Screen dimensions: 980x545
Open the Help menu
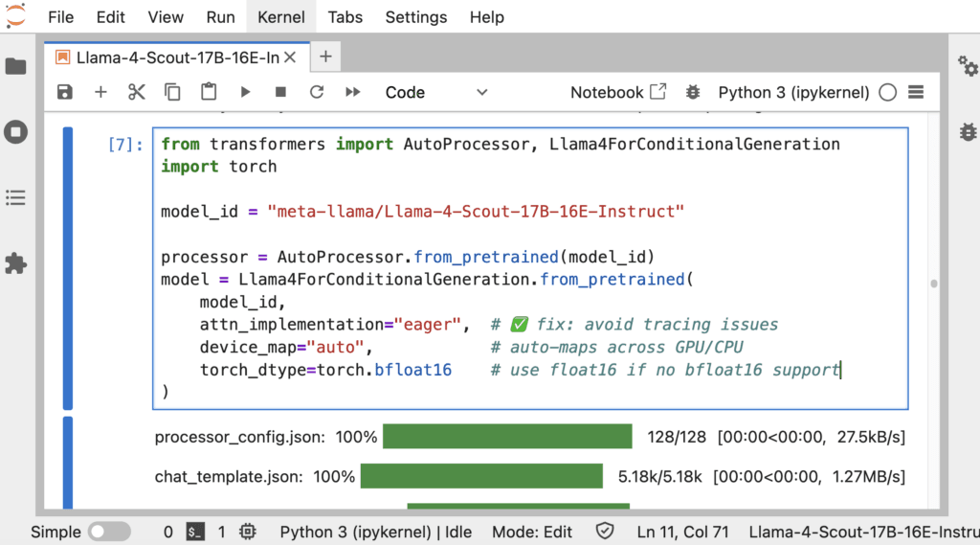pos(487,17)
